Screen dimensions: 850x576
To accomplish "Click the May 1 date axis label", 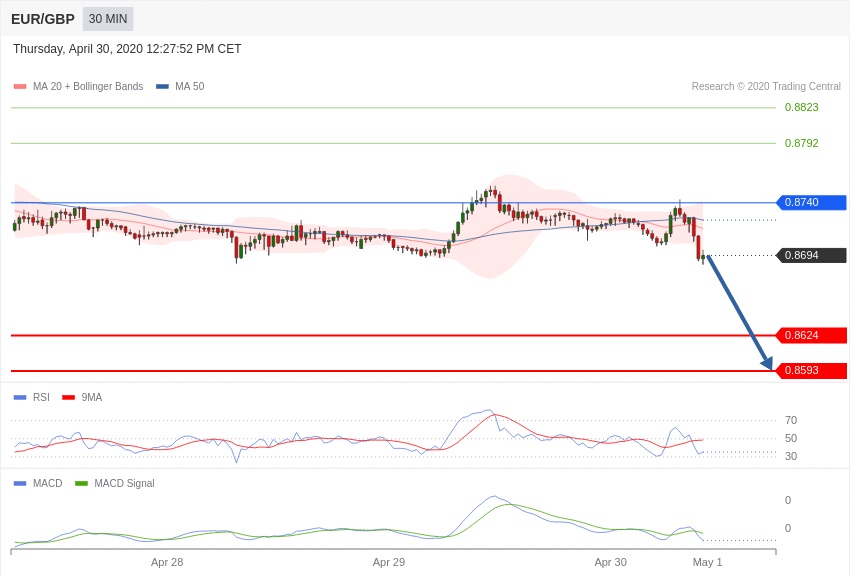I will point(707,562).
